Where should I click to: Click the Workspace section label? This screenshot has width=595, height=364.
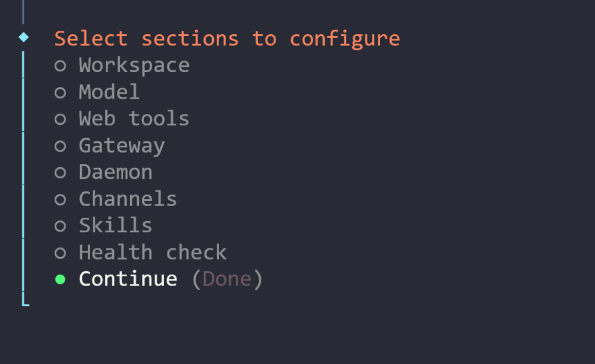click(134, 65)
